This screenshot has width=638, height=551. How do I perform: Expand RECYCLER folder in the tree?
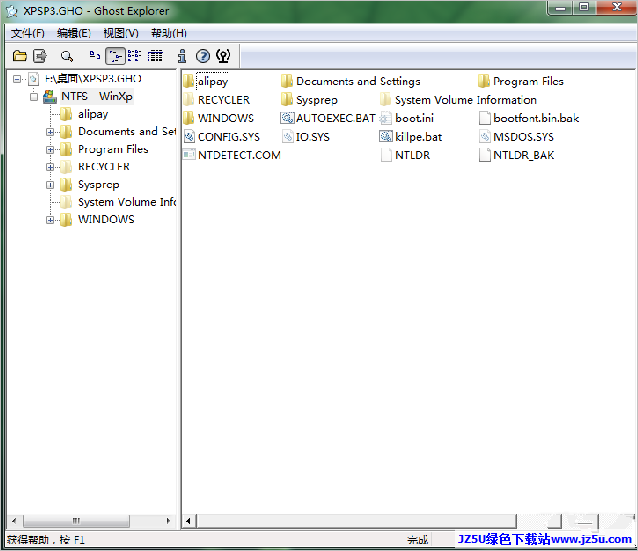click(50, 167)
